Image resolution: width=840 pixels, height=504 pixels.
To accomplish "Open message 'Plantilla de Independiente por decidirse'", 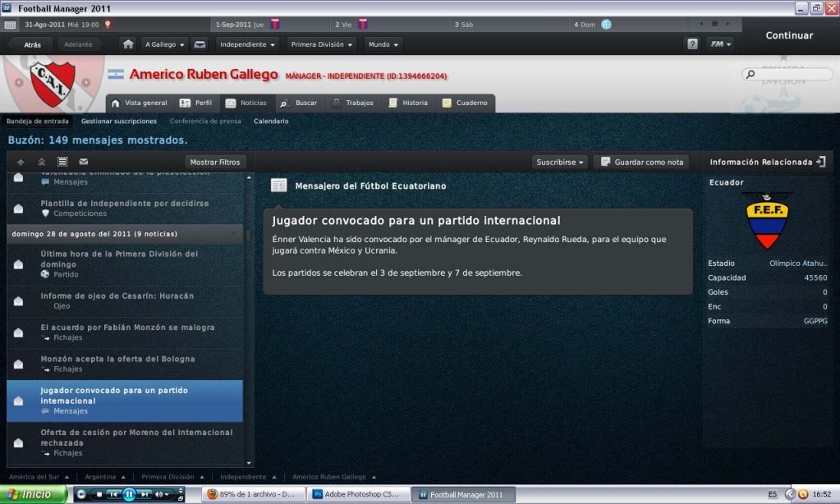I will click(125, 208).
